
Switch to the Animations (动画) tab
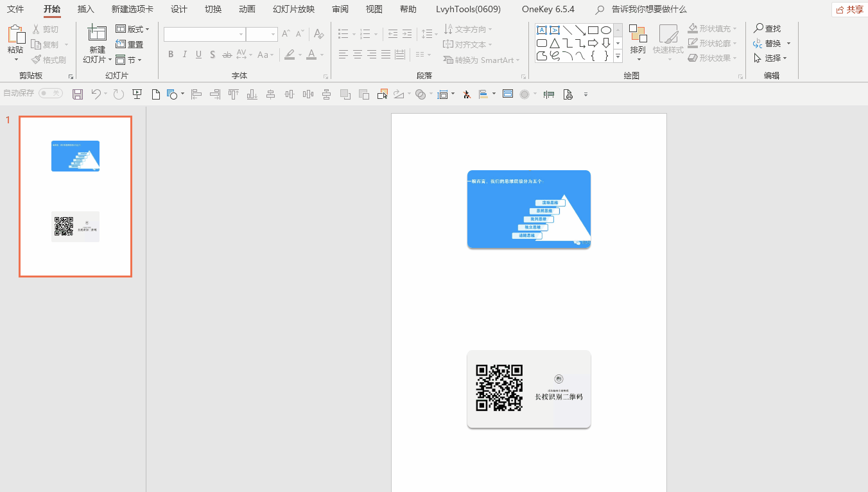pos(247,9)
